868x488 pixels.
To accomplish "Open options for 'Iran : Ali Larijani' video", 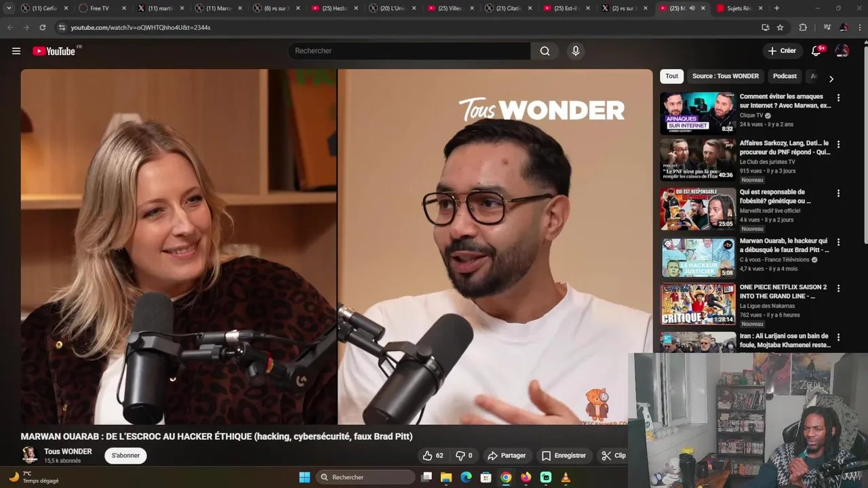I will coord(838,337).
